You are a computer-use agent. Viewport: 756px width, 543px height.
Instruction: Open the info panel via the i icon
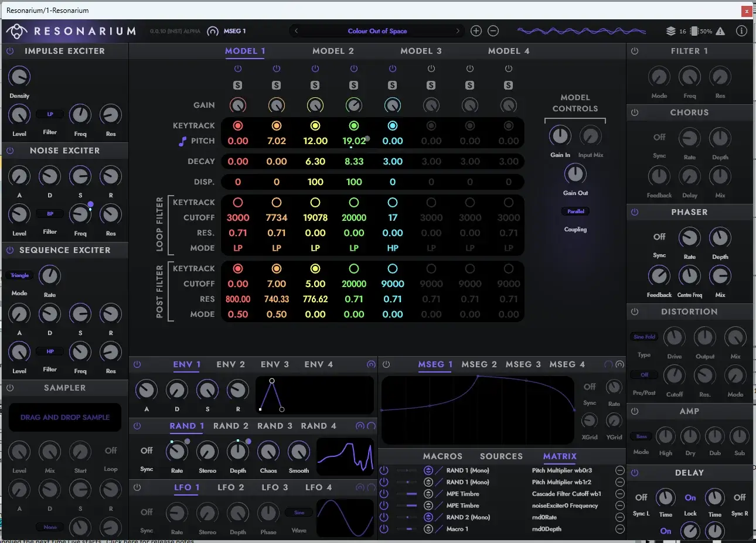(x=741, y=30)
